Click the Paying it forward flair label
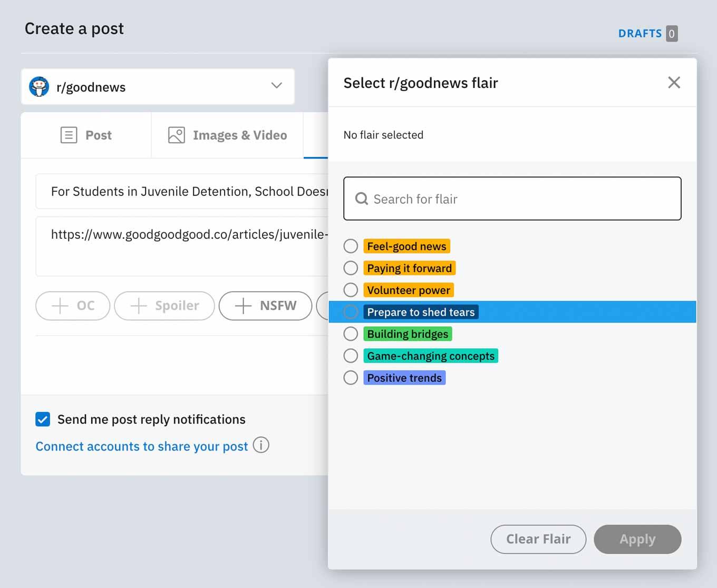 [409, 268]
